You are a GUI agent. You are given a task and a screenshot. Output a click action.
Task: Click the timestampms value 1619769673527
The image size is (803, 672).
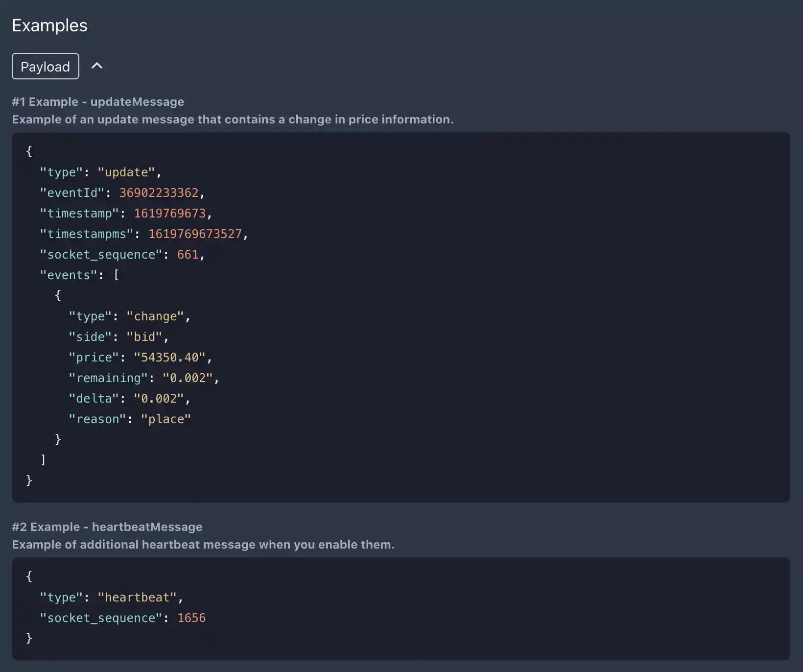[x=195, y=234]
